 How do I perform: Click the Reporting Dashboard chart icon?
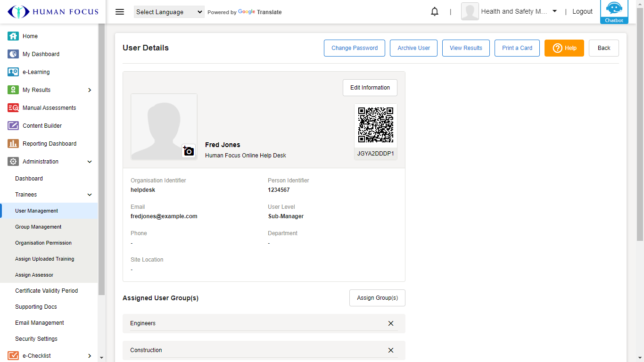tap(13, 144)
